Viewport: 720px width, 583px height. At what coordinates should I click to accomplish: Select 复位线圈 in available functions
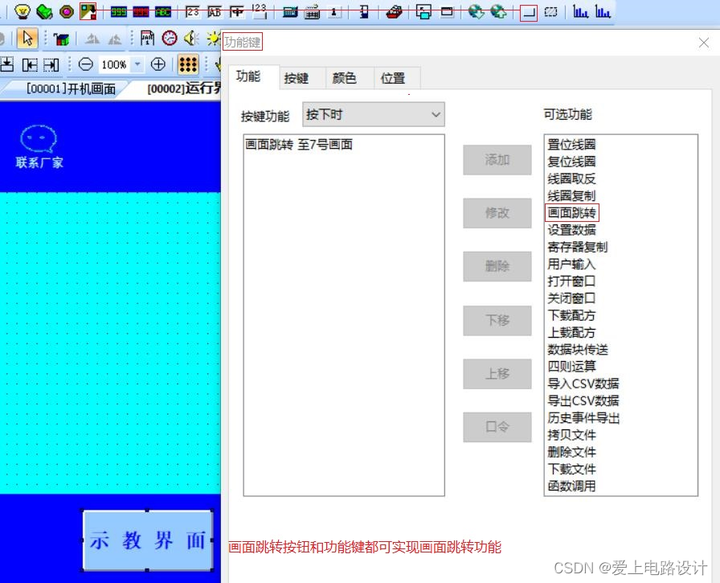[571, 162]
